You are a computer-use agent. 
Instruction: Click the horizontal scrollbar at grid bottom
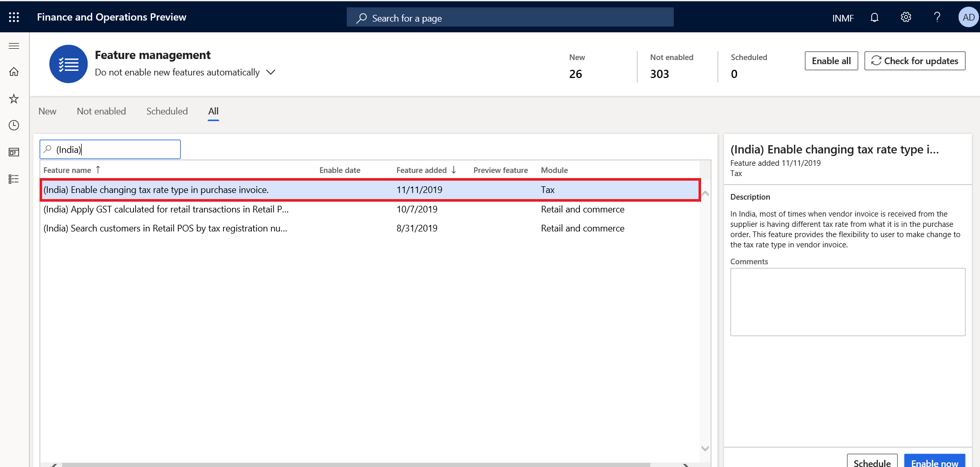(x=356, y=464)
